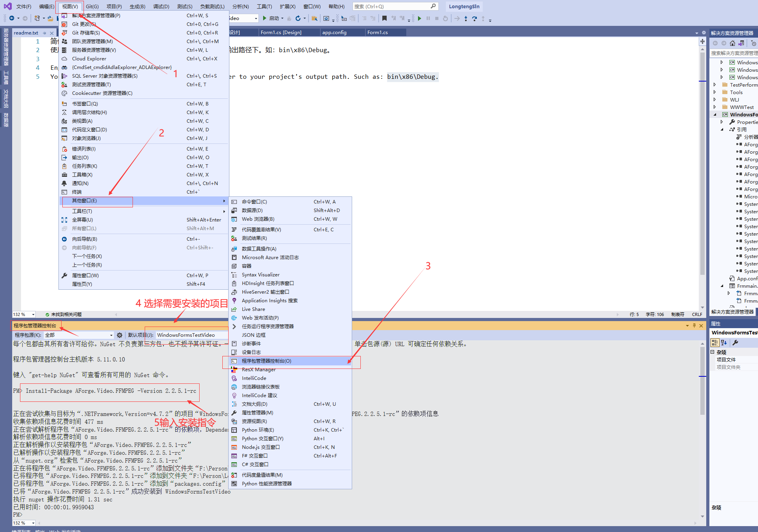Click 其他窗口(E) submenu entry
Viewport: 758px width, 532px height.
tap(84, 201)
